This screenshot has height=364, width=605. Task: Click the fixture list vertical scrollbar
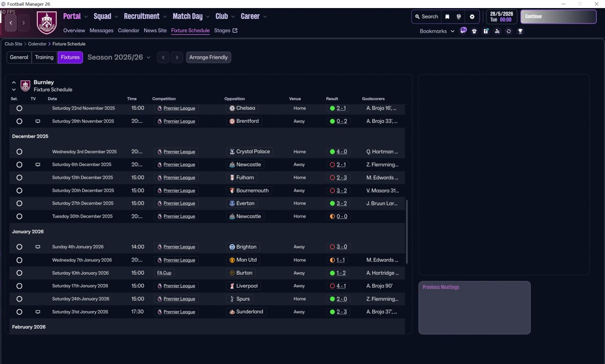coord(406,232)
